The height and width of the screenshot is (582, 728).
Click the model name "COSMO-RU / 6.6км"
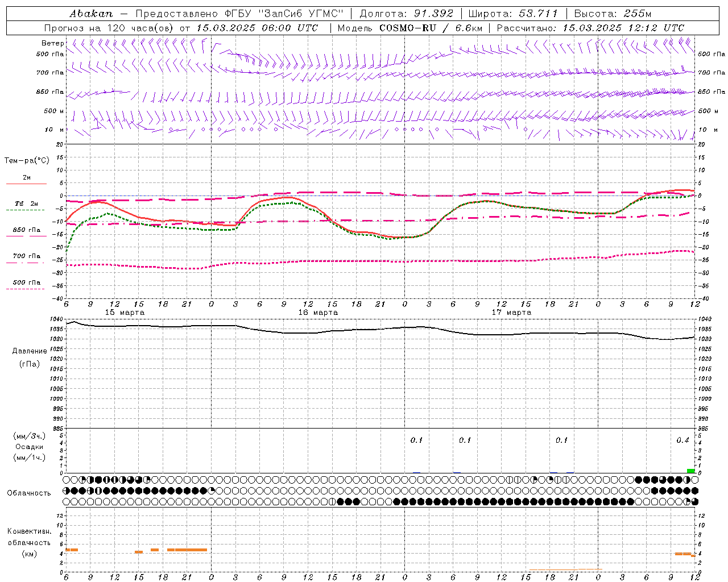click(431, 28)
